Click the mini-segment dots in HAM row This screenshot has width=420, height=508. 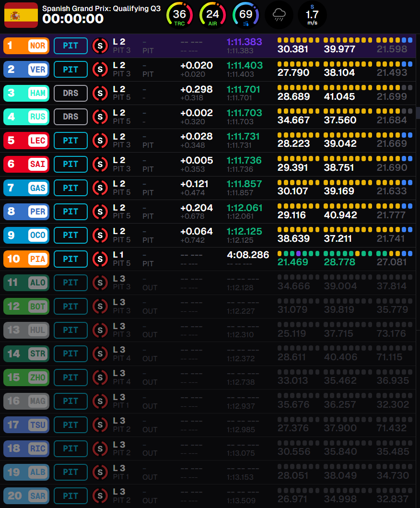345,87
